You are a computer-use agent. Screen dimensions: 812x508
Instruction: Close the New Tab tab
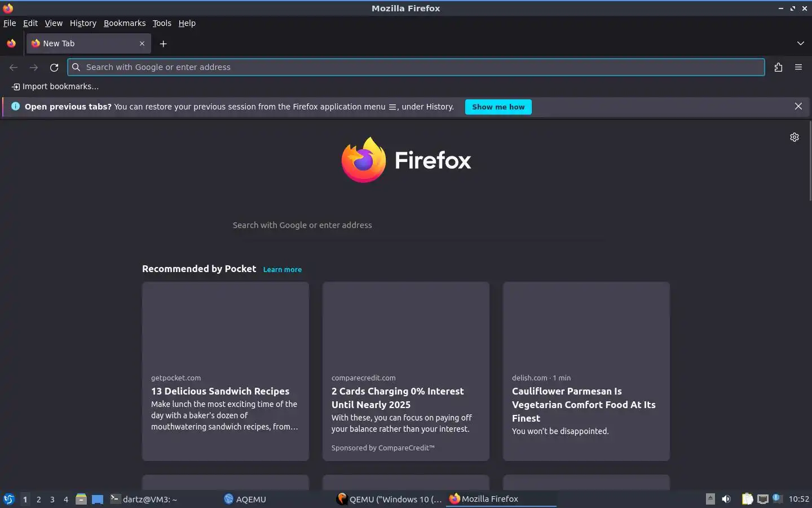pyautogui.click(x=142, y=43)
